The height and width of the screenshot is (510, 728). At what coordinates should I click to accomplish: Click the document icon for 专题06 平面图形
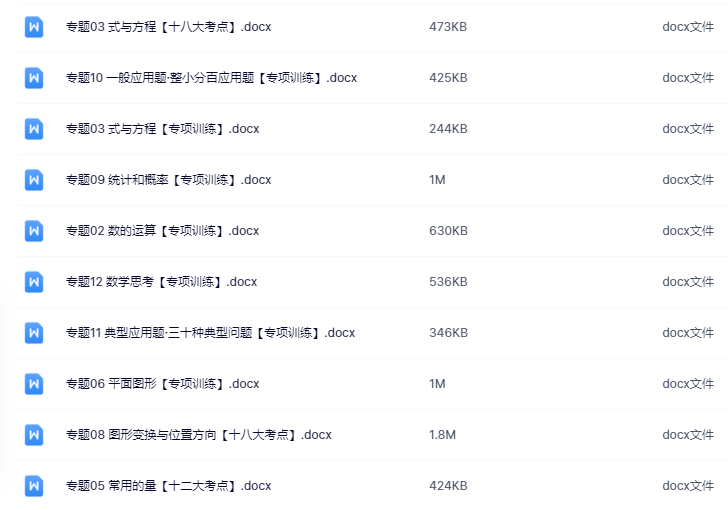(x=34, y=384)
